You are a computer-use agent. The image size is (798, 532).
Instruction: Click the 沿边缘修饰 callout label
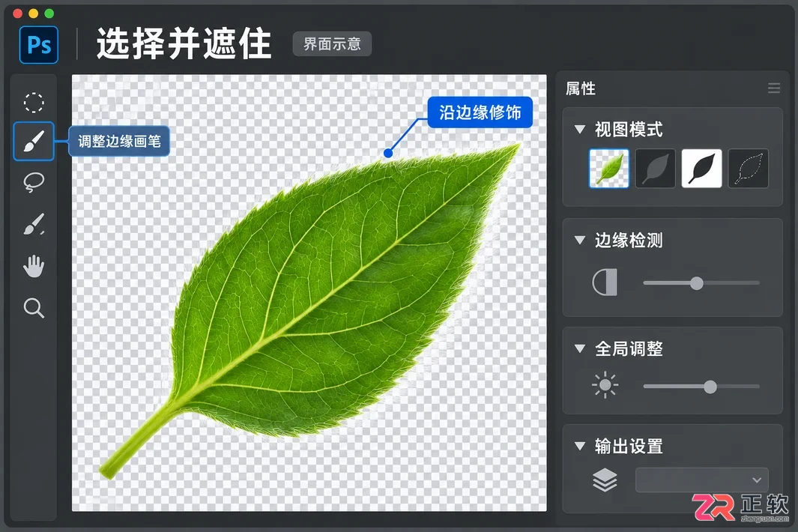click(x=480, y=112)
